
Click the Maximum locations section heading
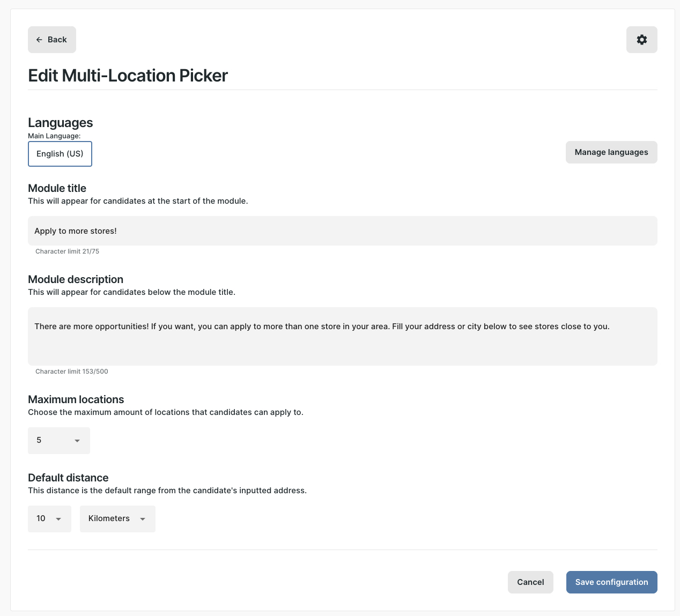(x=76, y=399)
